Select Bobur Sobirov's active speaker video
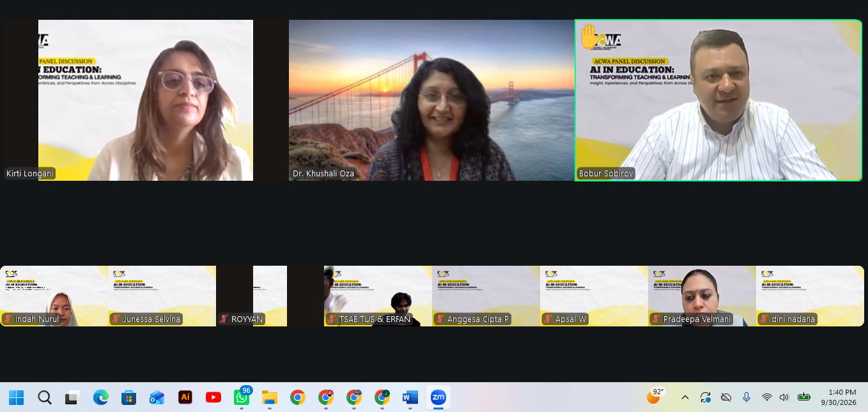This screenshot has height=412, width=868. pyautogui.click(x=718, y=100)
